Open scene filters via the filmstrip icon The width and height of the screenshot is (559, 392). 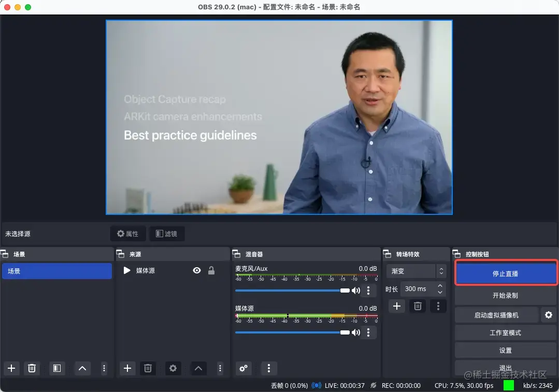57,368
